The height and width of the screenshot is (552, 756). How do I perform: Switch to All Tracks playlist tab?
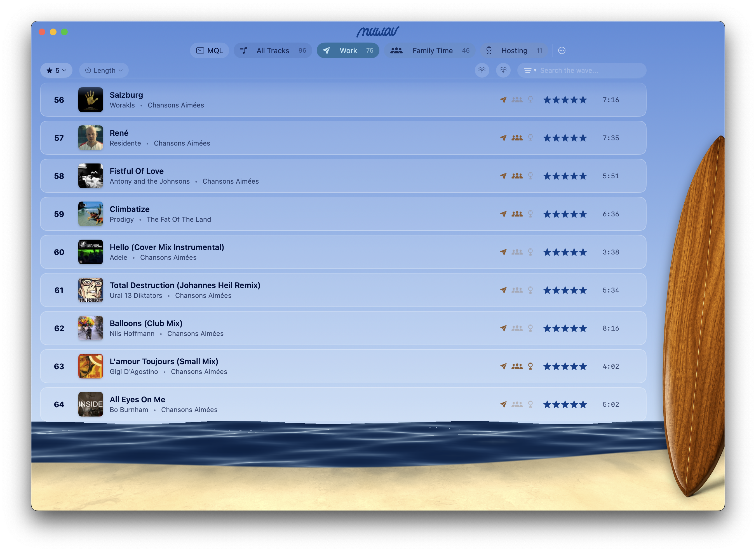click(273, 50)
